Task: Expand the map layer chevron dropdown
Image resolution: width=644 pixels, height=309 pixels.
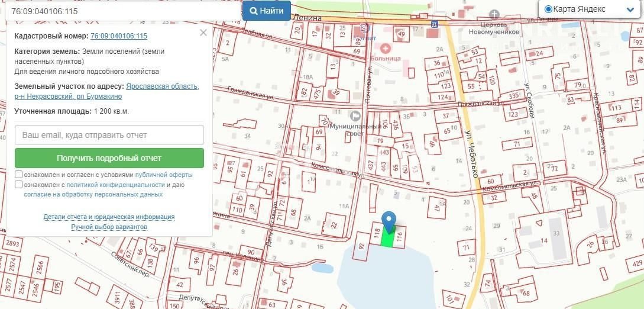Action: pos(629,9)
